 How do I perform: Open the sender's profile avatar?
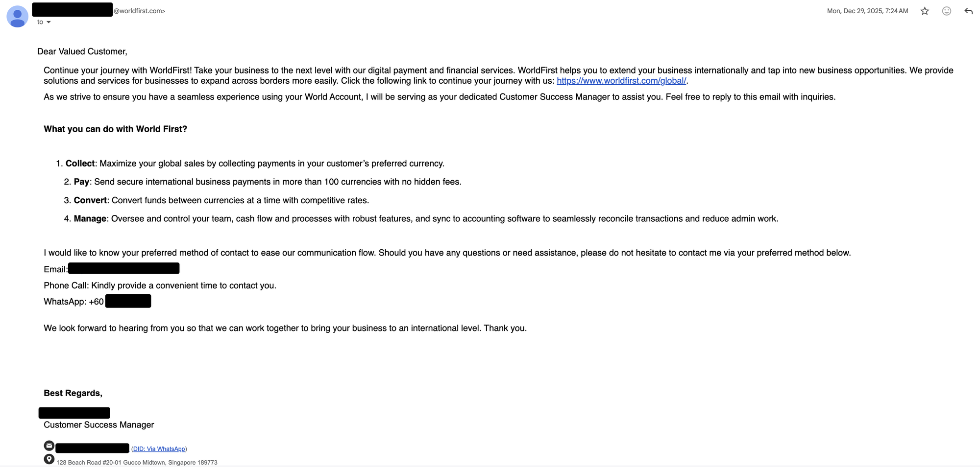(17, 17)
